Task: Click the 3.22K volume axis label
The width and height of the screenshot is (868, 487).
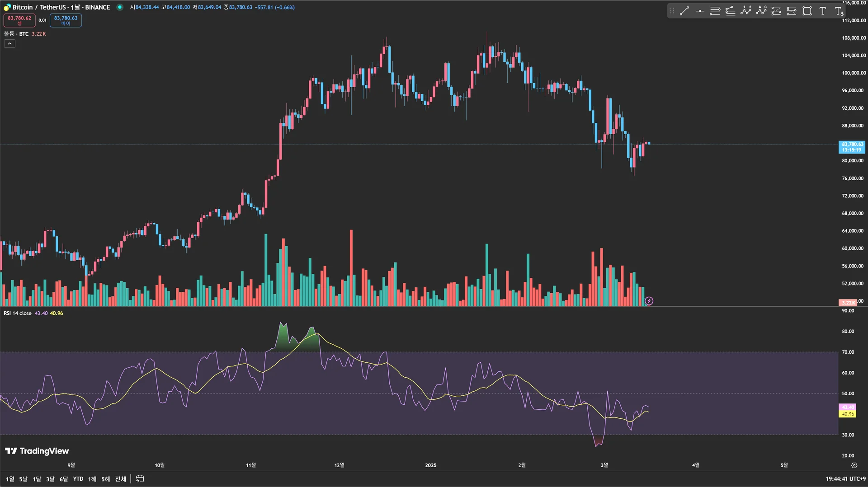Action: pos(848,303)
